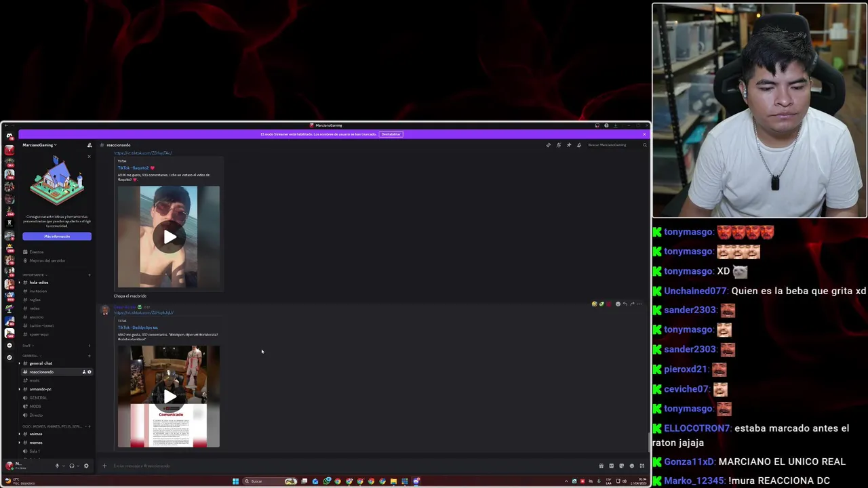Join the GENERAL voice channel
The width and height of the screenshot is (868, 488).
click(x=38, y=398)
